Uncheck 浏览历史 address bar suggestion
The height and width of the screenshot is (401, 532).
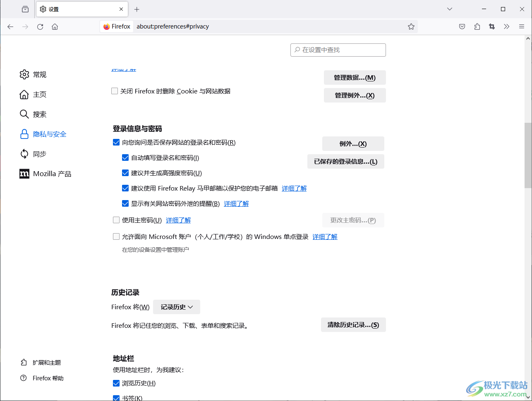click(116, 383)
